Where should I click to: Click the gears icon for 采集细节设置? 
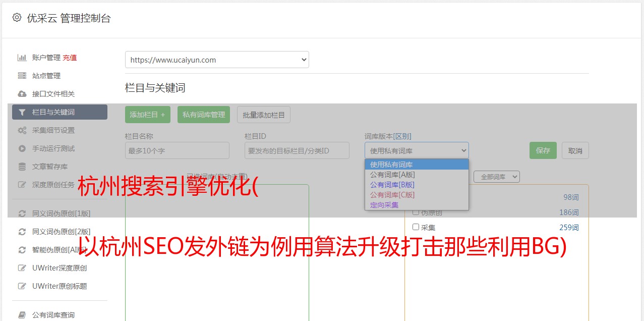(22, 130)
